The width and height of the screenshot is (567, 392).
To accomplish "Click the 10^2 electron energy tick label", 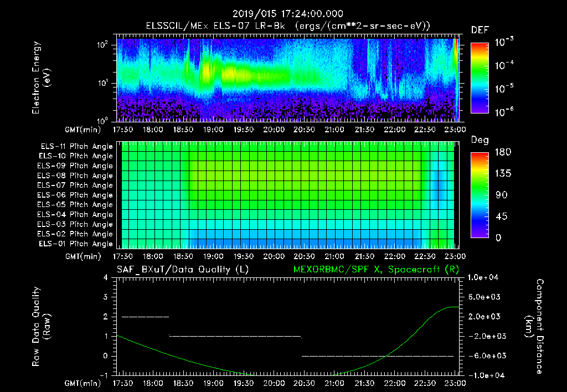I will pos(102,45).
